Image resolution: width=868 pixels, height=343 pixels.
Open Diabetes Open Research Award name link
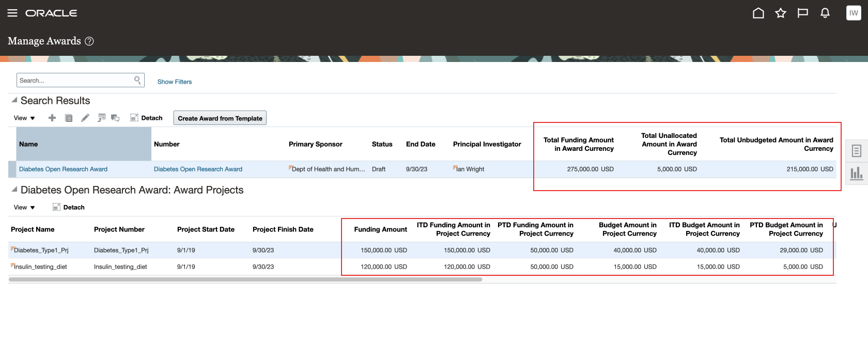[x=63, y=169]
